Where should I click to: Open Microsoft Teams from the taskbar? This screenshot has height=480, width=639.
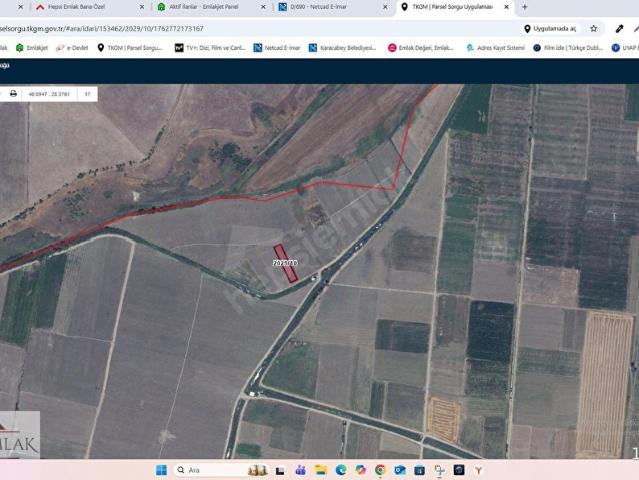(x=301, y=470)
